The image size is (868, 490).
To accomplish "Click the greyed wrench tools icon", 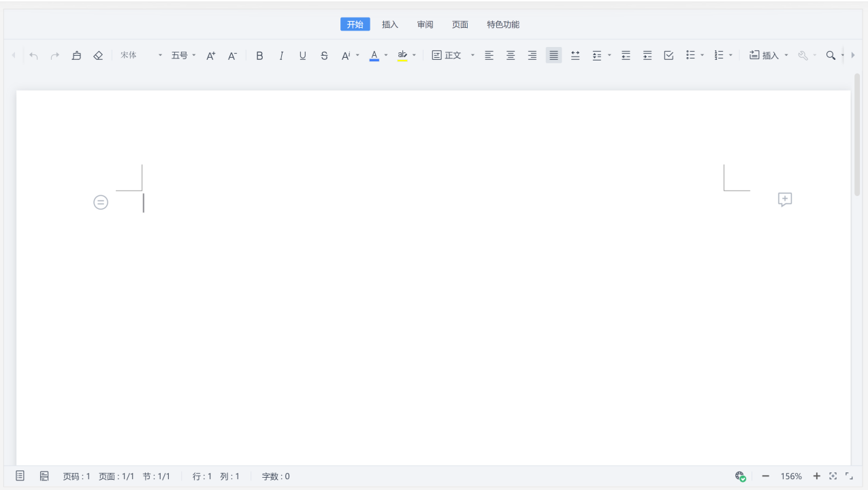I will coord(803,56).
